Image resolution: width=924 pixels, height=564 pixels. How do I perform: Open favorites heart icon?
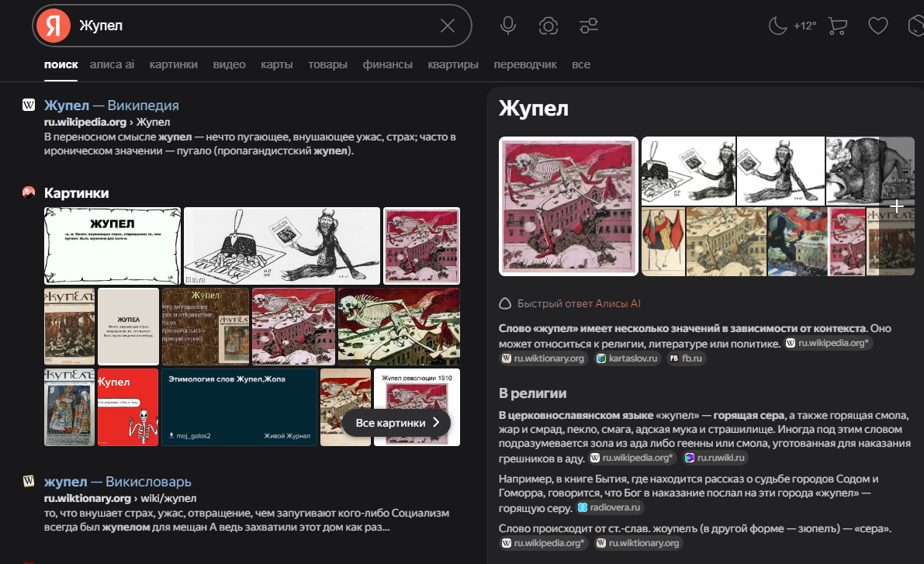(x=877, y=26)
